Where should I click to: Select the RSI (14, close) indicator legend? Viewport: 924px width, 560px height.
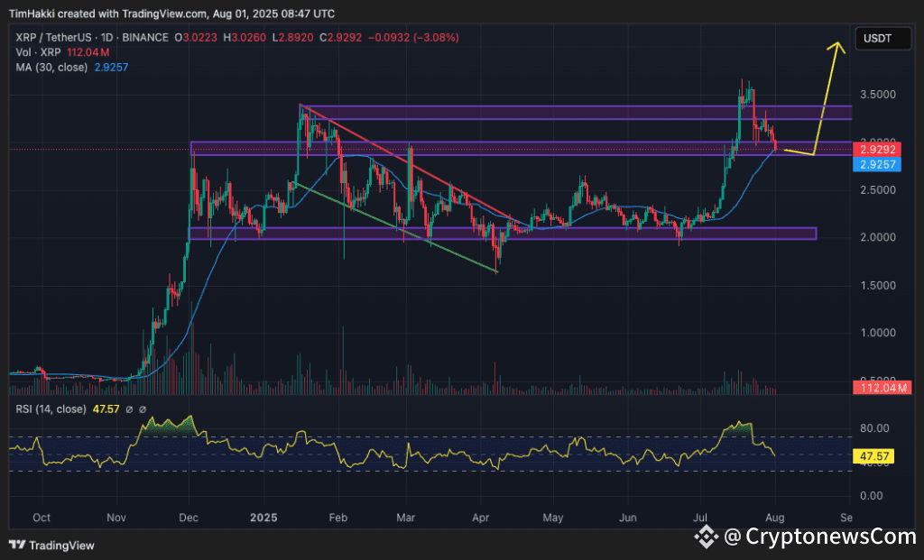point(51,409)
